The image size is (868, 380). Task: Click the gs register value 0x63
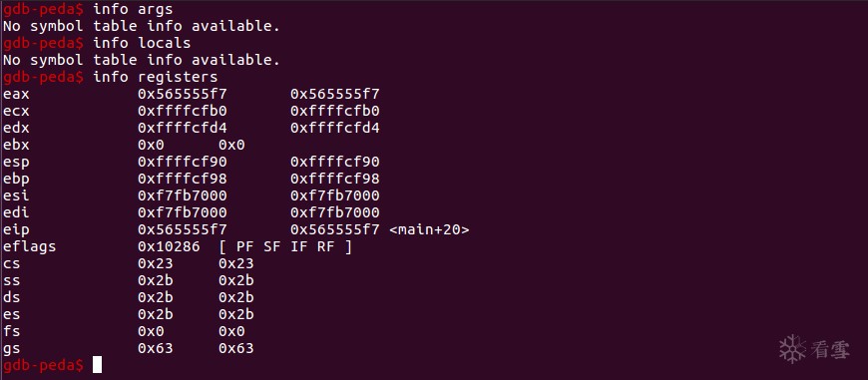[155, 348]
